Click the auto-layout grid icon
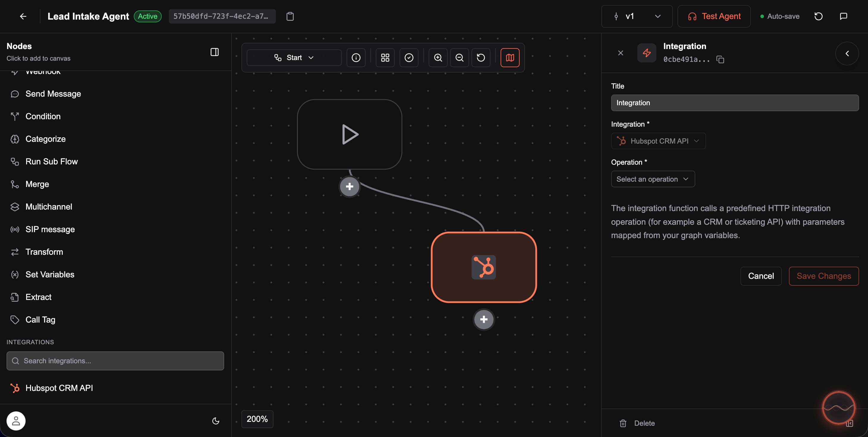The image size is (868, 437). (385, 58)
